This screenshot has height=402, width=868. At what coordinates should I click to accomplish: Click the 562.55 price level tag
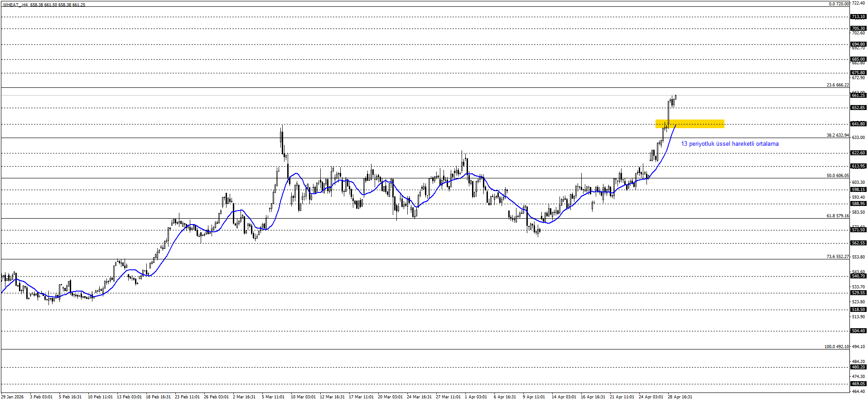tap(858, 243)
